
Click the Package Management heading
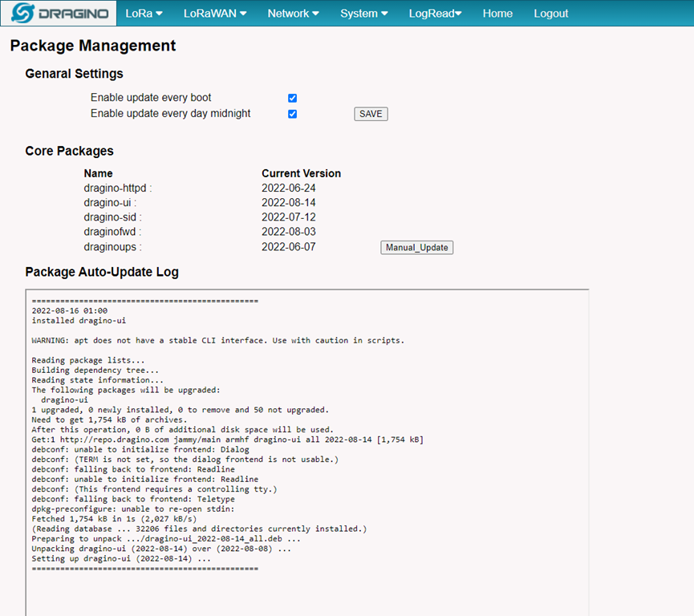coord(93,46)
